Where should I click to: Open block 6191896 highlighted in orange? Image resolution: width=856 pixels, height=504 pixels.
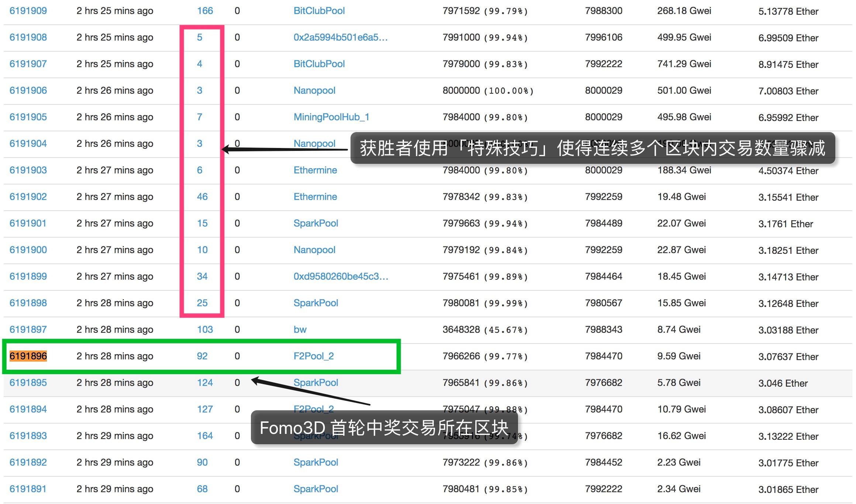[x=28, y=356]
